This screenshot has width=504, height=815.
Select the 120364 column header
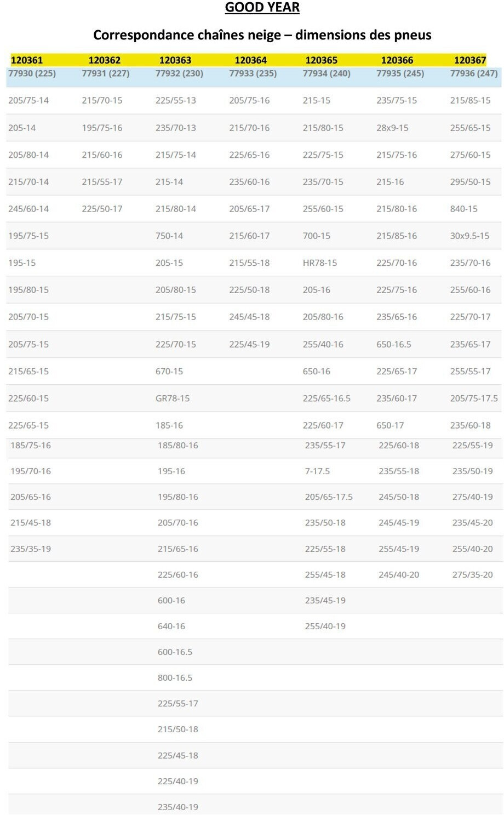pos(250,60)
